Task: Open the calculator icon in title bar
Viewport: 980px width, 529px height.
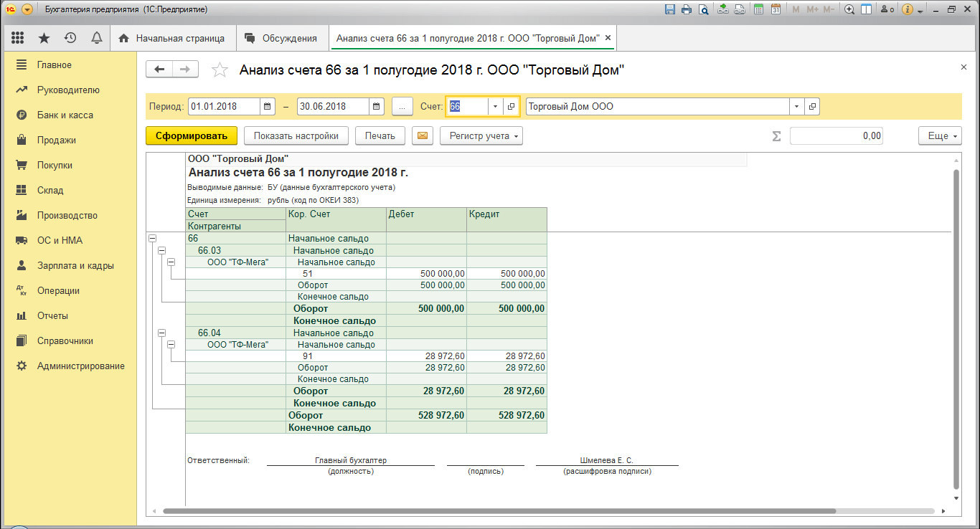Action: point(758,9)
